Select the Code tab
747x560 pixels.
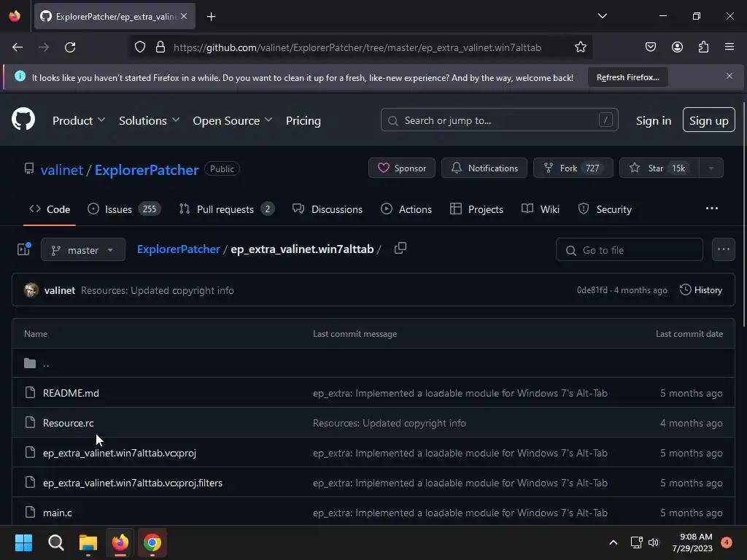pyautogui.click(x=50, y=209)
